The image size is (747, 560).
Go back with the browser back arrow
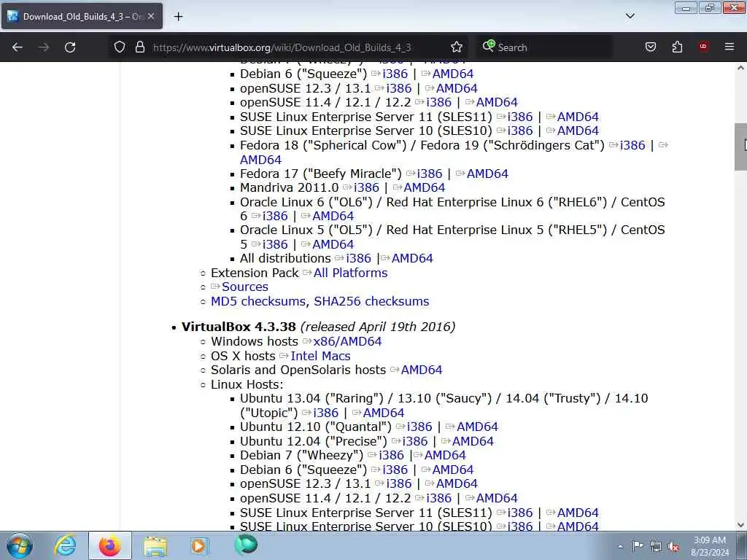(x=18, y=47)
